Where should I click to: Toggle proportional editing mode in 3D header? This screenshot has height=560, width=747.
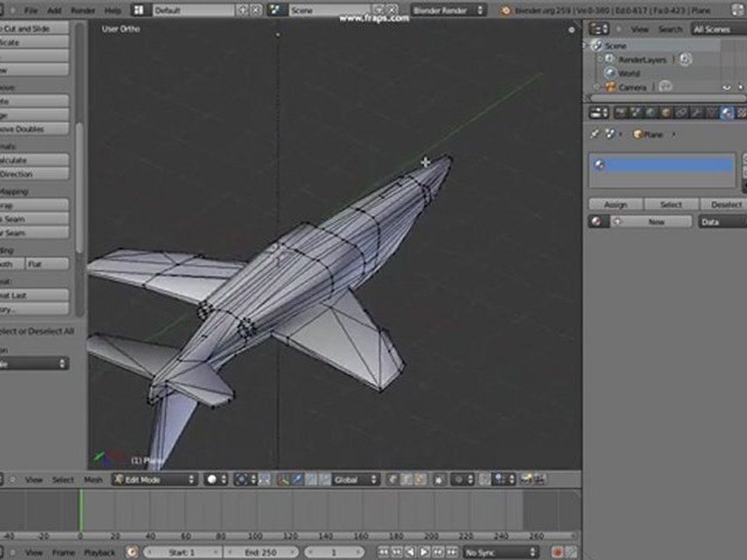point(462,480)
